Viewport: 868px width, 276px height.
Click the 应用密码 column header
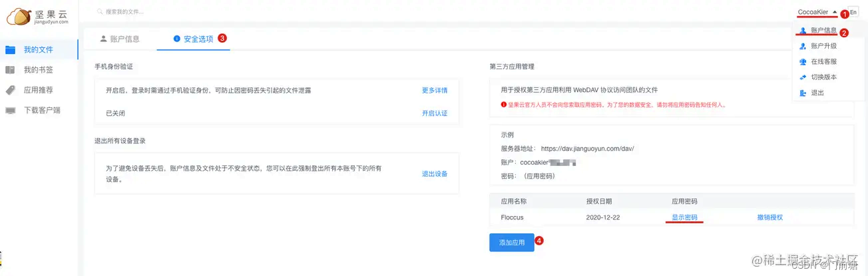pos(685,201)
